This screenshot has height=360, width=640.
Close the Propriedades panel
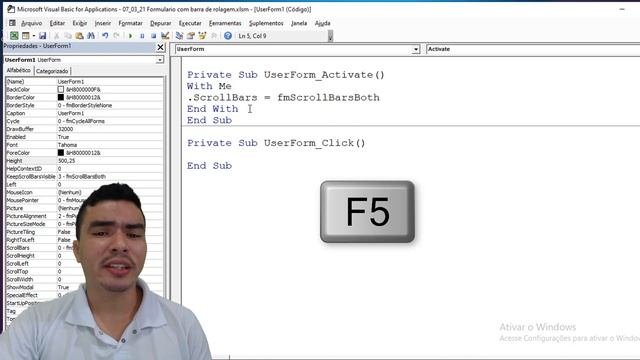tap(160, 47)
